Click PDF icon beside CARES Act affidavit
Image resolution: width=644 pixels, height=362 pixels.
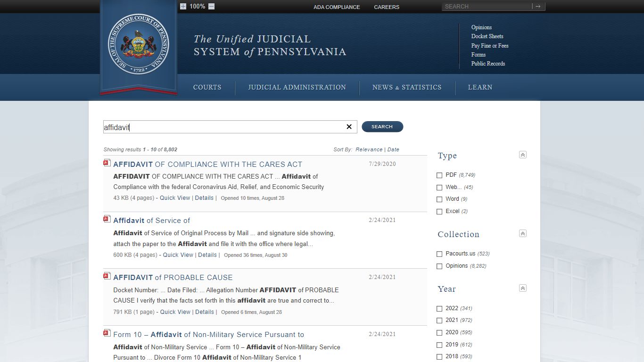tap(107, 163)
